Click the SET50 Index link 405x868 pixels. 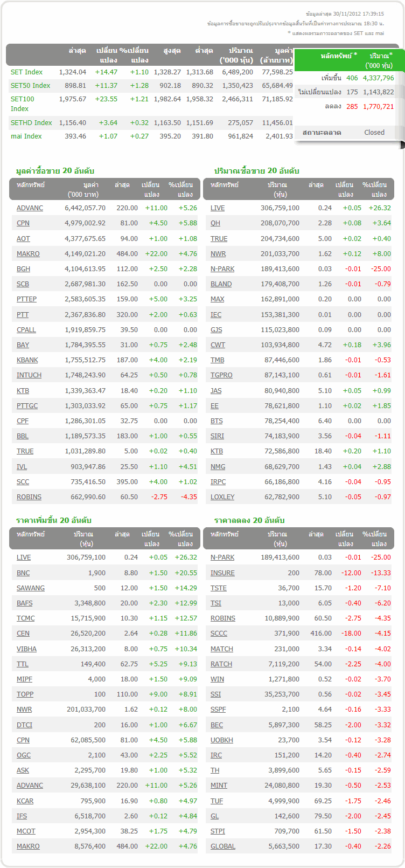(x=30, y=86)
